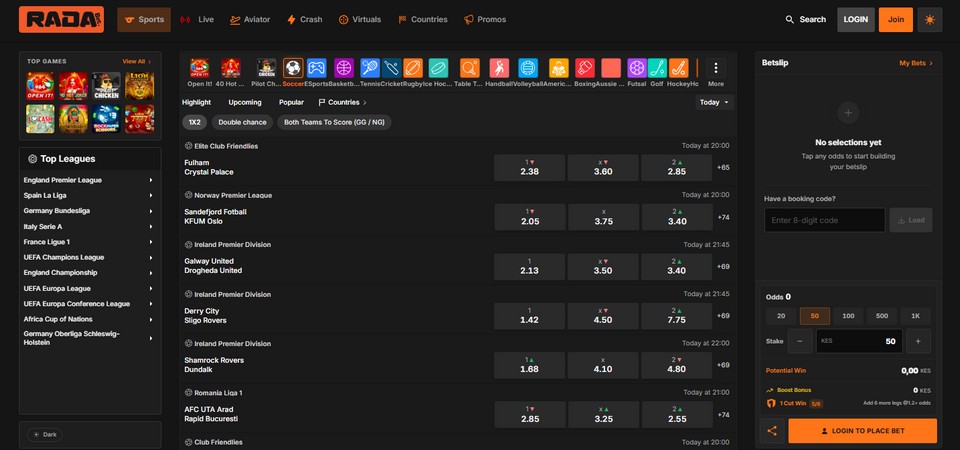
Task: Go to the Live nav tab
Action: click(x=197, y=20)
